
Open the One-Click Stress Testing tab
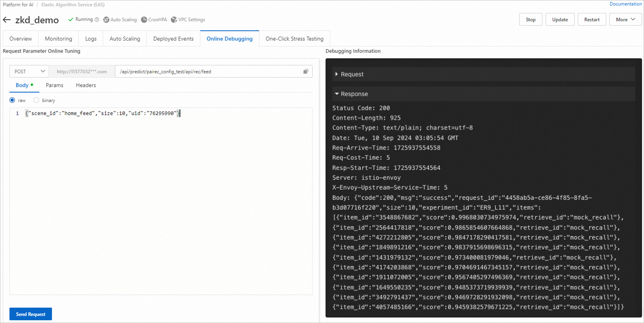click(294, 39)
